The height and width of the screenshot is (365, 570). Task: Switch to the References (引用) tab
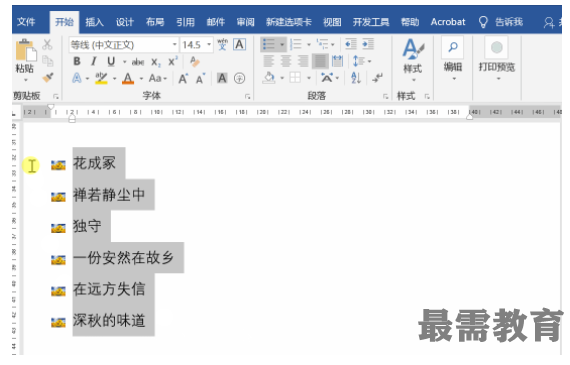point(185,22)
